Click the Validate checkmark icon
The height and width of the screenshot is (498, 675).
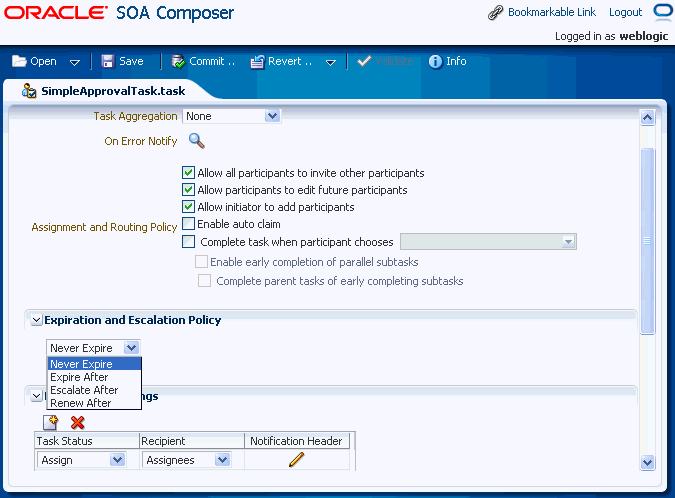pos(364,61)
